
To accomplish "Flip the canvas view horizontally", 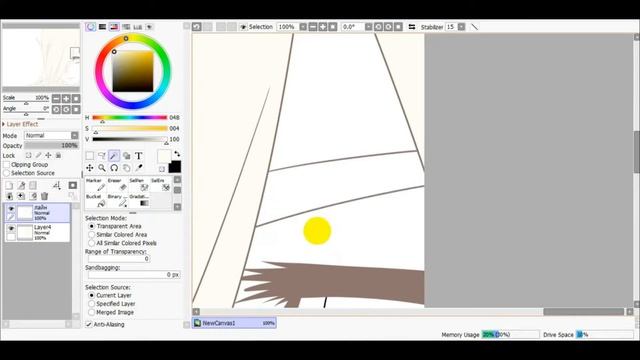I will [x=412, y=27].
